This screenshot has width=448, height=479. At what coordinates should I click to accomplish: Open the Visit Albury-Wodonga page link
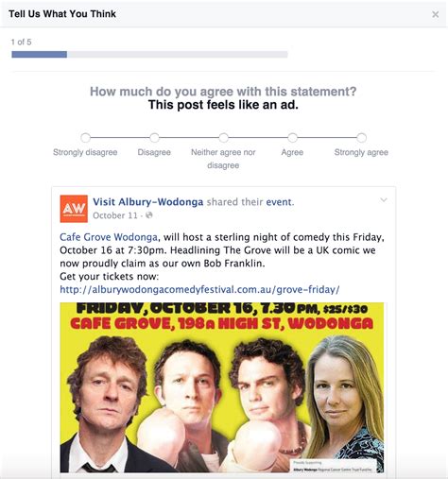[x=148, y=202]
